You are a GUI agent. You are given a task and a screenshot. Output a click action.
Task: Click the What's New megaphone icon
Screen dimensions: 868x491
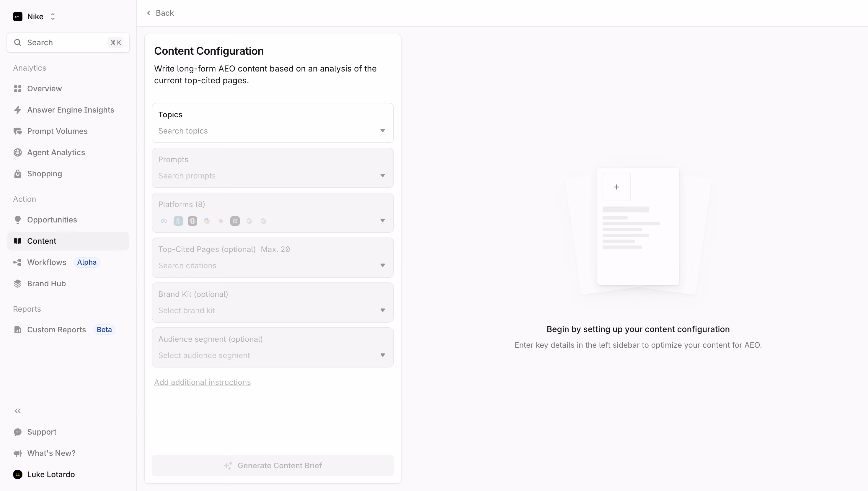(17, 453)
